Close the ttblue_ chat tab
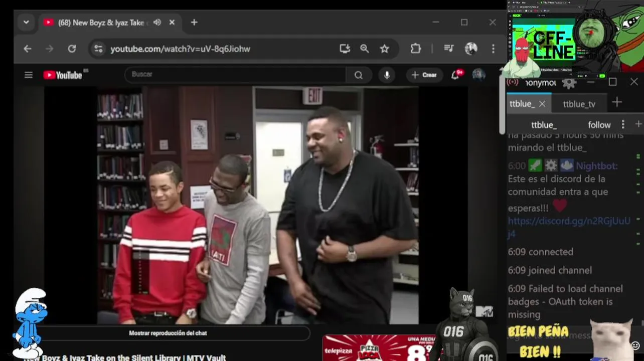Viewport: 644px width, 361px height. (542, 104)
